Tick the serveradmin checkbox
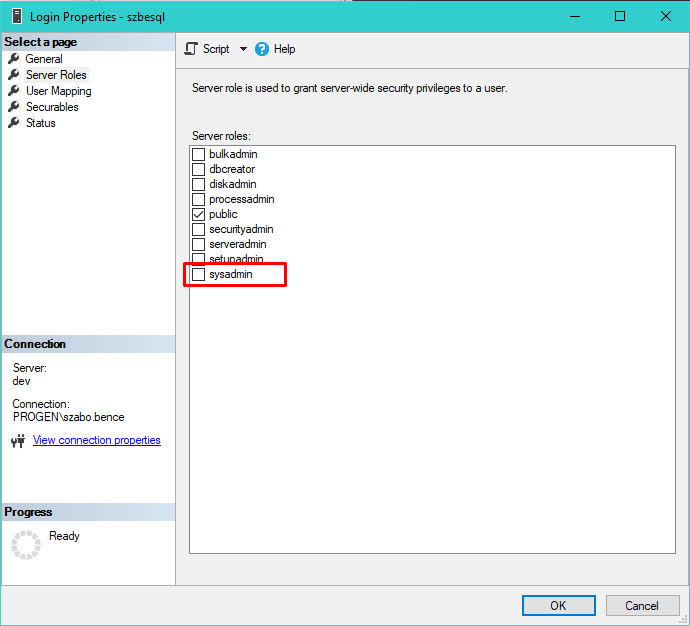 coord(198,244)
